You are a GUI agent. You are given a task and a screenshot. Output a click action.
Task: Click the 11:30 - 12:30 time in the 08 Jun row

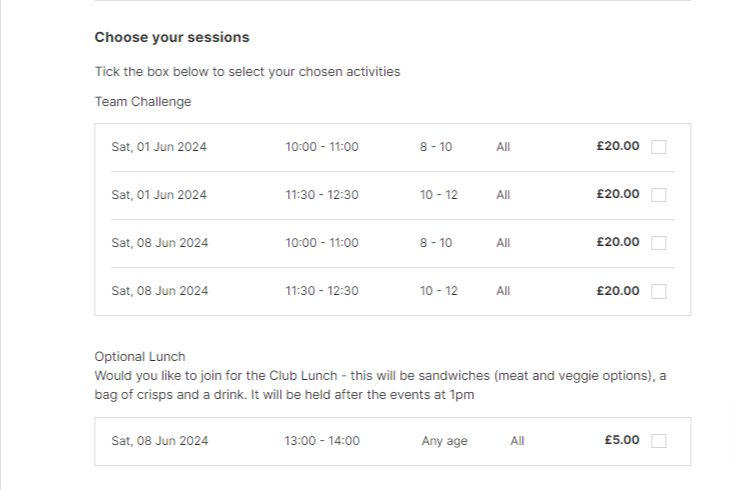pyautogui.click(x=322, y=291)
